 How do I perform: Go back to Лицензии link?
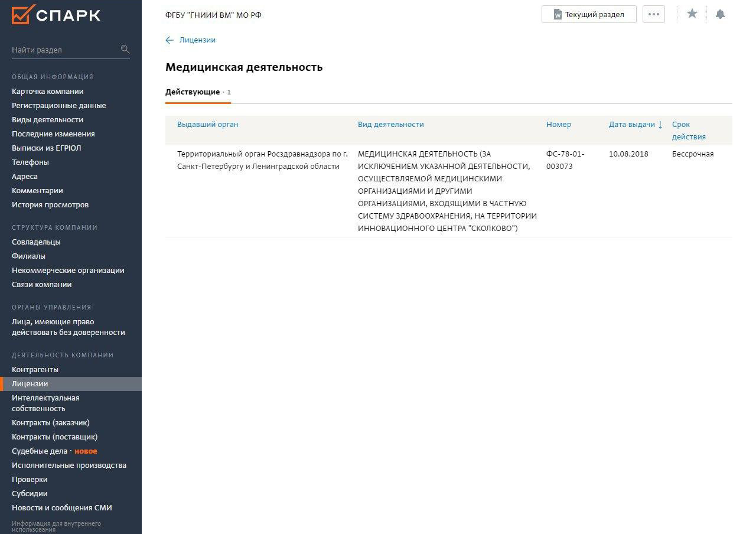point(197,40)
